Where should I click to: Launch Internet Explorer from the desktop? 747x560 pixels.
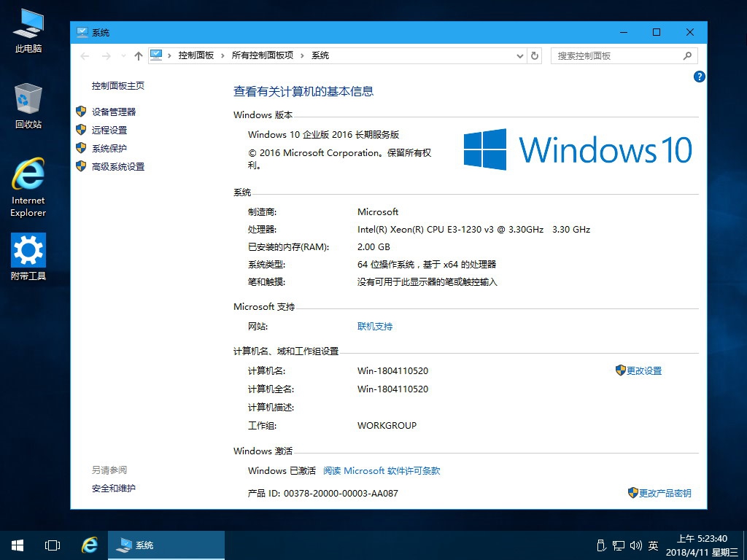coord(28,187)
